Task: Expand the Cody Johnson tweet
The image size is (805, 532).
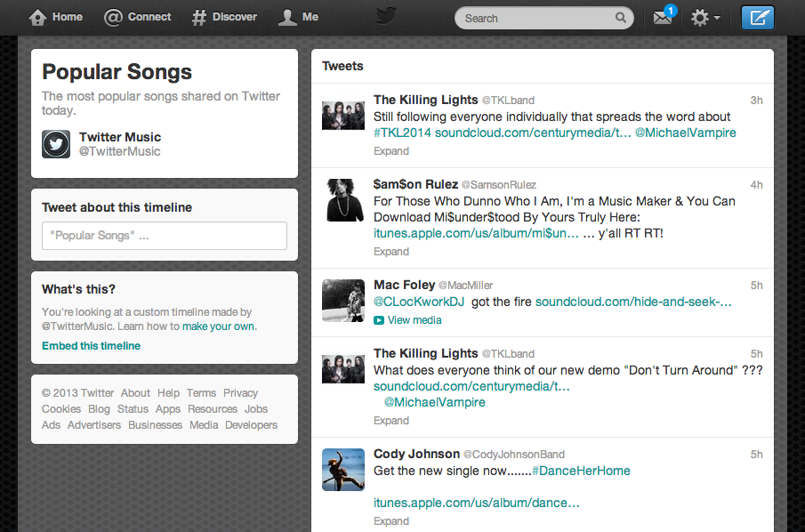Action: (x=391, y=521)
